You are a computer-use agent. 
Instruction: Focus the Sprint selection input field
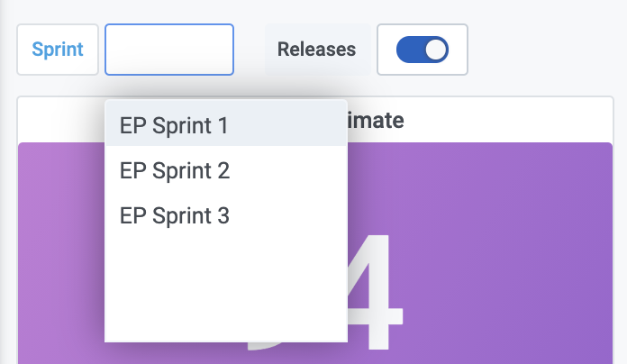(x=169, y=50)
